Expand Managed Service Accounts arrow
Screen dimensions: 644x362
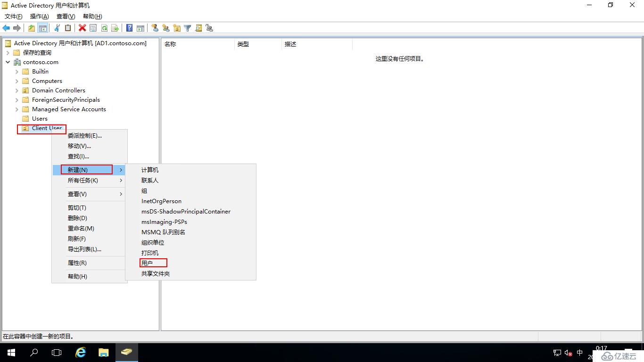17,109
